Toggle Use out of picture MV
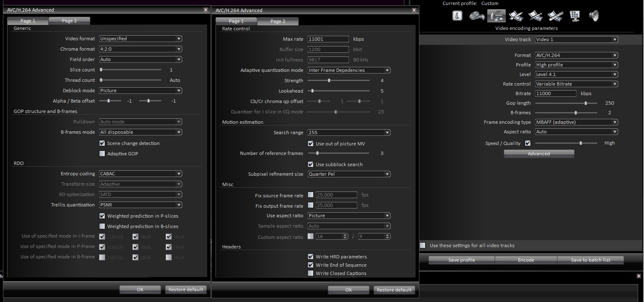Screen dimensions: 644x302 tap(311, 144)
